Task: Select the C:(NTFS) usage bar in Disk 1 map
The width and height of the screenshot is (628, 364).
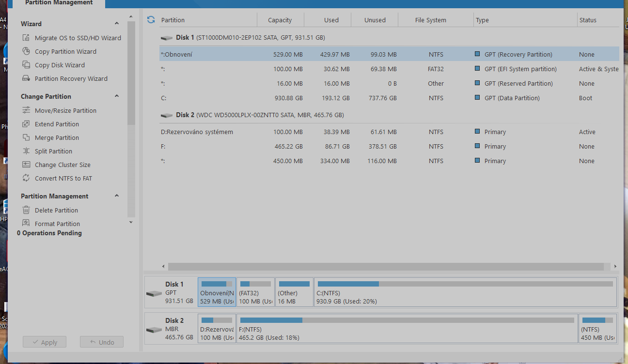Action: coord(465,284)
